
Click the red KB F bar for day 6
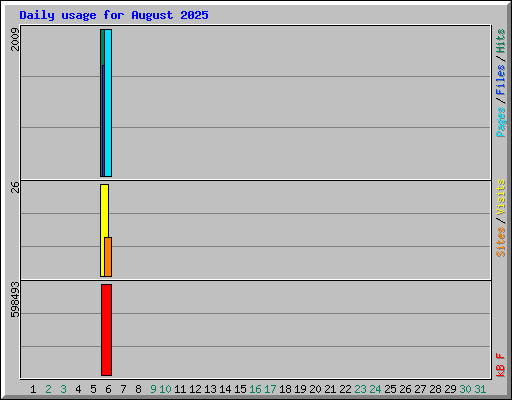(x=107, y=330)
